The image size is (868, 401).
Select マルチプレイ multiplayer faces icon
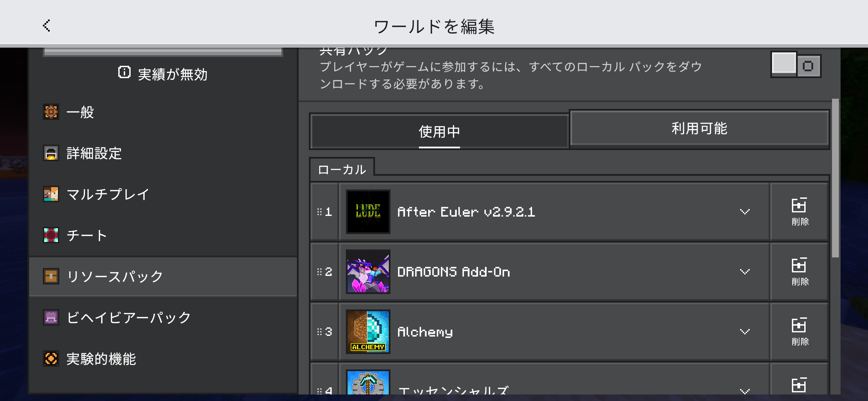tap(51, 194)
